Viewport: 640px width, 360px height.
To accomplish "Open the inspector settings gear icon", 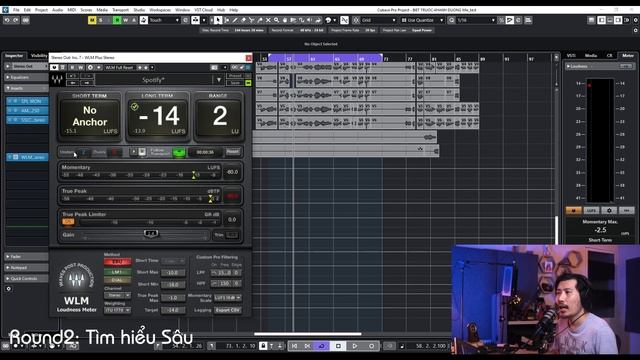I will pos(8,289).
